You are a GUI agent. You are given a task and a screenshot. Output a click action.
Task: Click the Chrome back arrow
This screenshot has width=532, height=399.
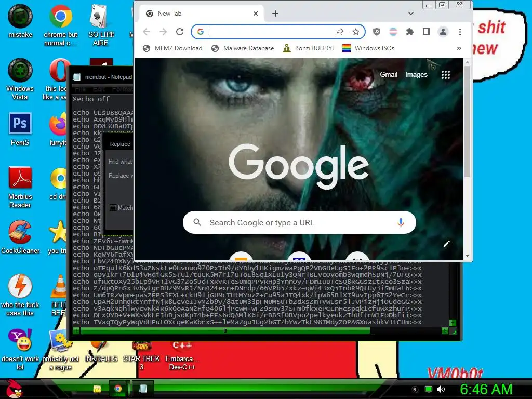pos(147,32)
